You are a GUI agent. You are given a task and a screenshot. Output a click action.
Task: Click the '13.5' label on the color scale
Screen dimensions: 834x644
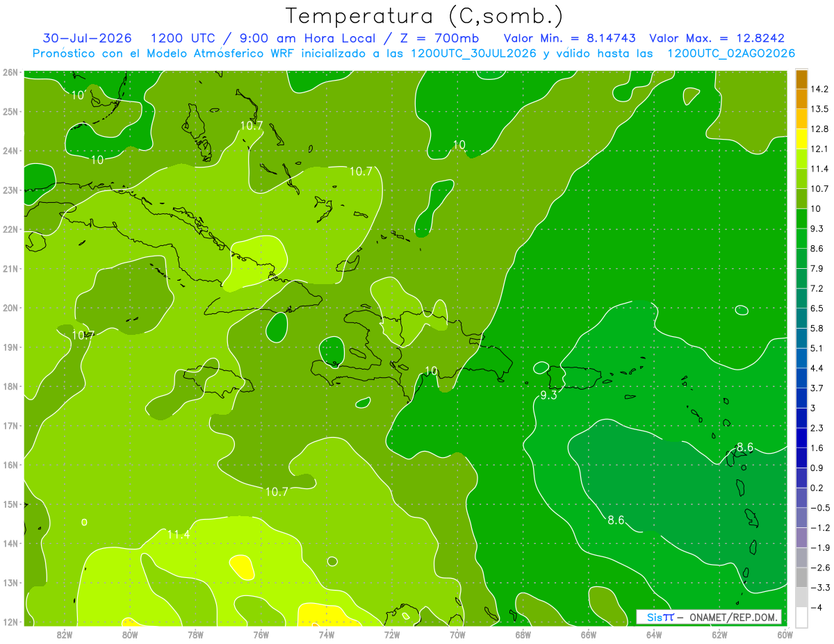click(x=819, y=109)
